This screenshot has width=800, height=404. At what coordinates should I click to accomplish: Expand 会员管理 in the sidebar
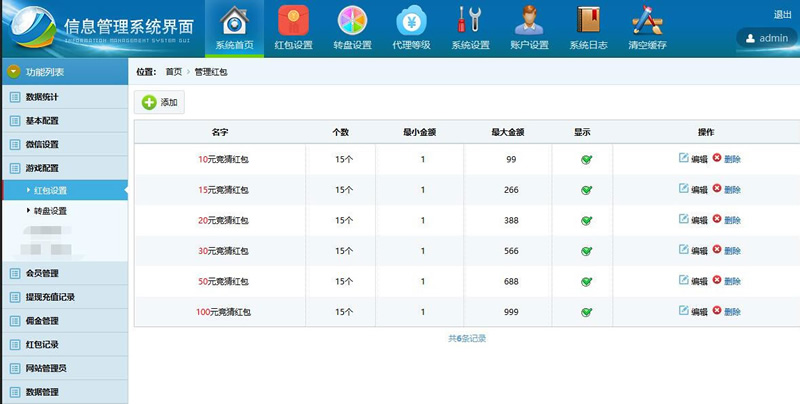tap(42, 273)
